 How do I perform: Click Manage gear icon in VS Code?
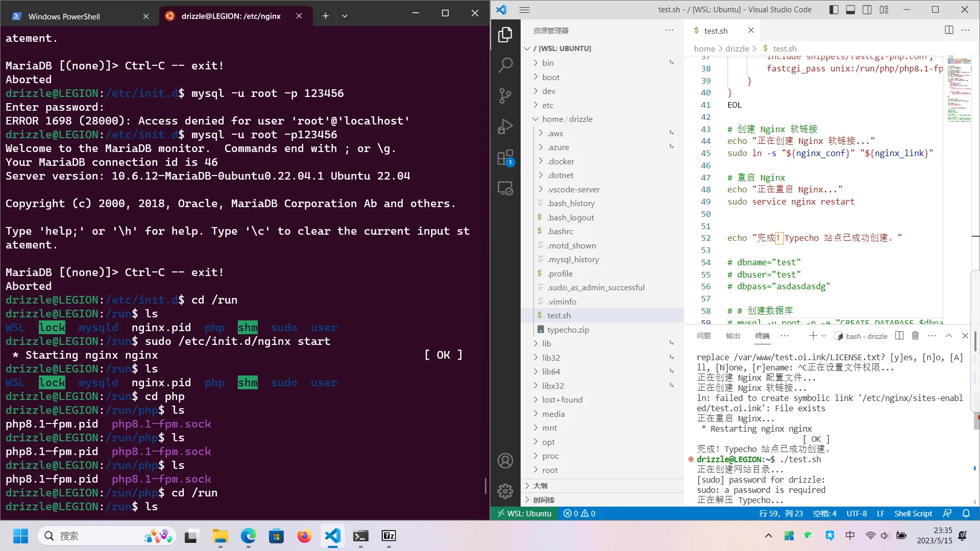505,491
